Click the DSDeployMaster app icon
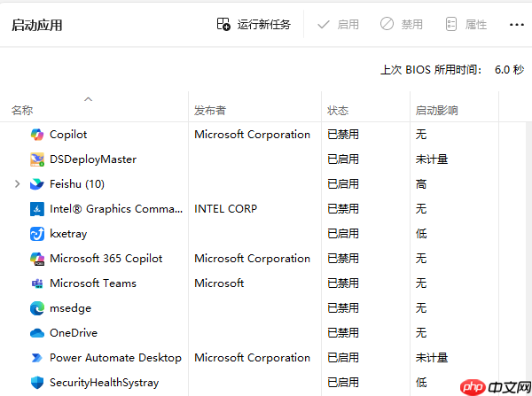 pyautogui.click(x=37, y=159)
